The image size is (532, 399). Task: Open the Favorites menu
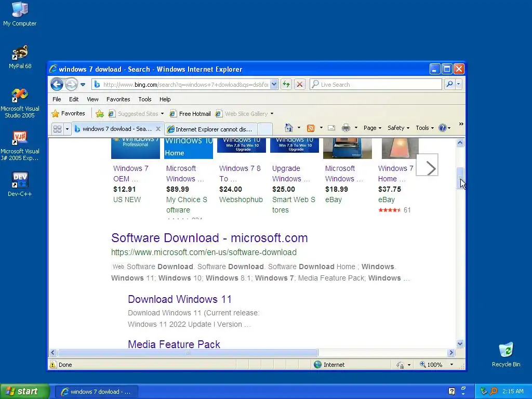pos(118,99)
